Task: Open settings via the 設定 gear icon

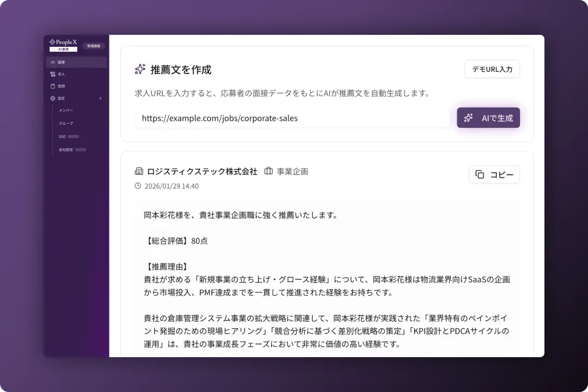Action: pyautogui.click(x=52, y=98)
